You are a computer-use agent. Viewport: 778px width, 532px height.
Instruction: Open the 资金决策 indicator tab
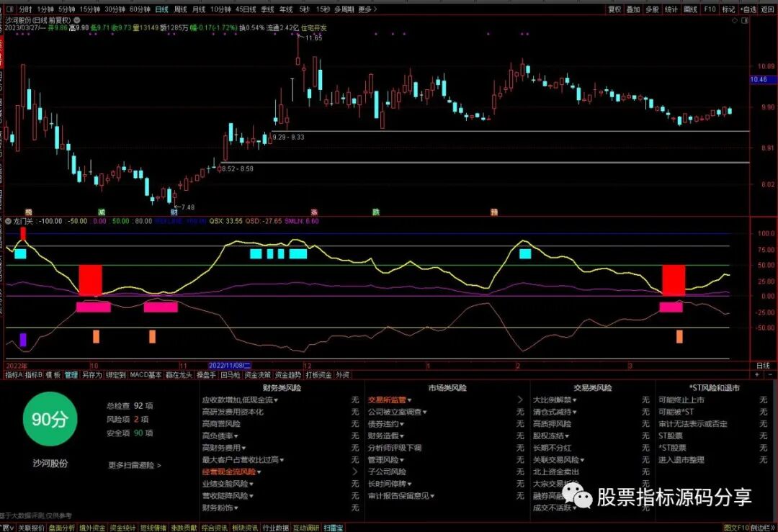click(x=257, y=375)
